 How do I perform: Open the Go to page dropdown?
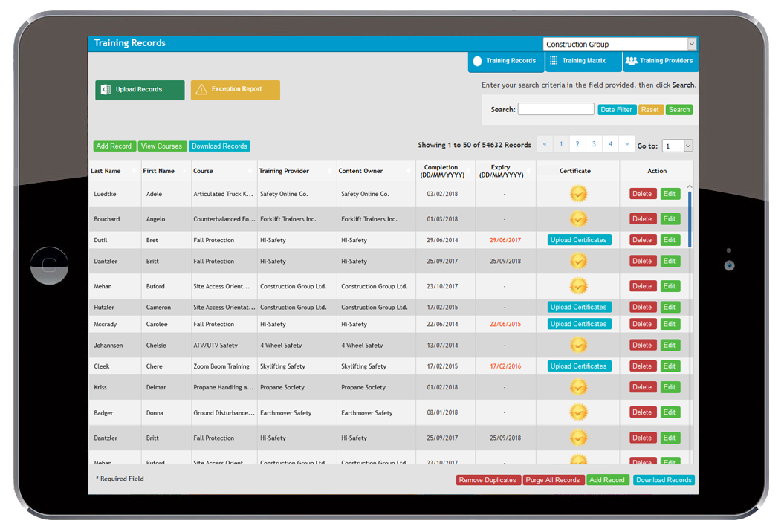tap(677, 145)
